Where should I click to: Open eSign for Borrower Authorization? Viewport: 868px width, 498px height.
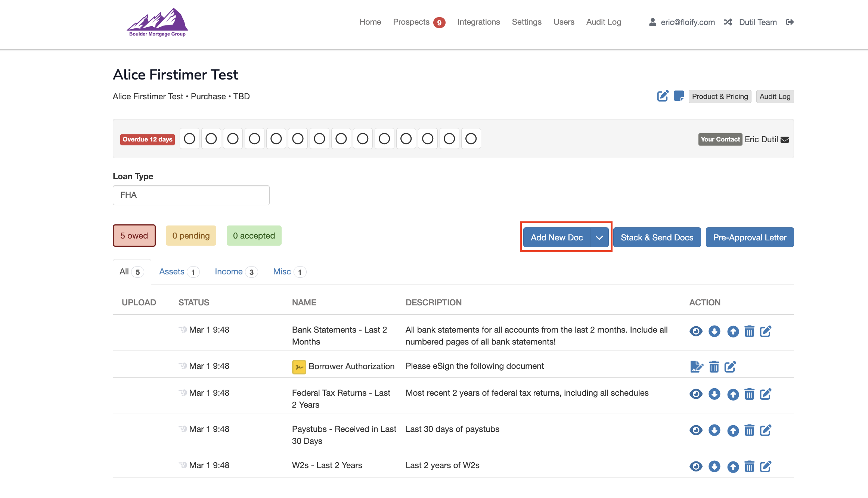[697, 367]
